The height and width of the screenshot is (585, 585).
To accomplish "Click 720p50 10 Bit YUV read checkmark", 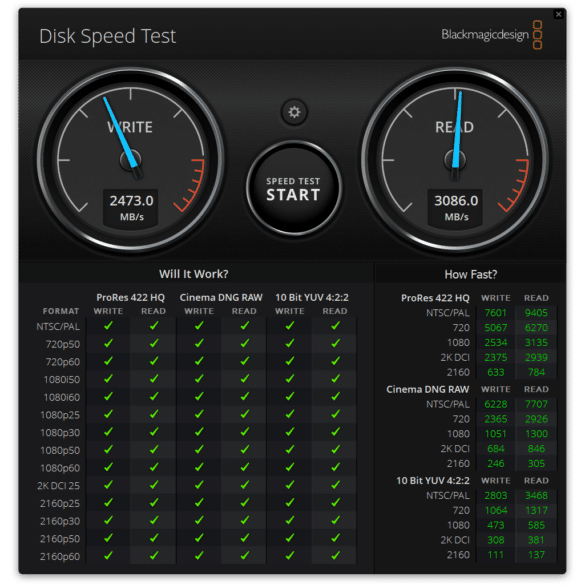I will [335, 343].
